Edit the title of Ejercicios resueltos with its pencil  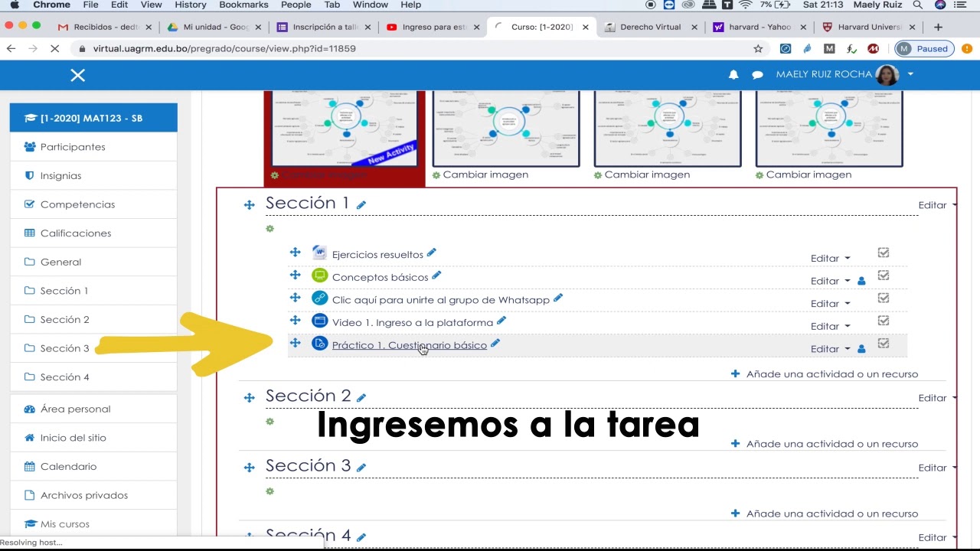point(432,253)
